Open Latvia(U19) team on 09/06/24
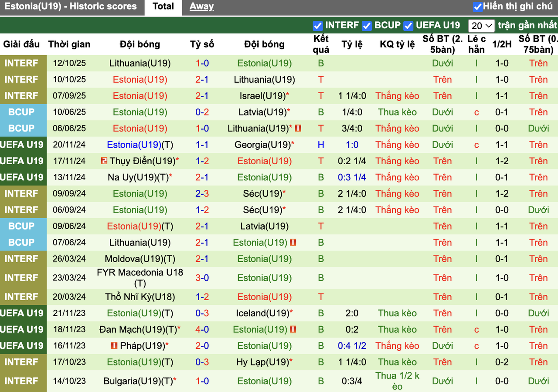Viewport: 558px width, 392px height. (x=264, y=226)
